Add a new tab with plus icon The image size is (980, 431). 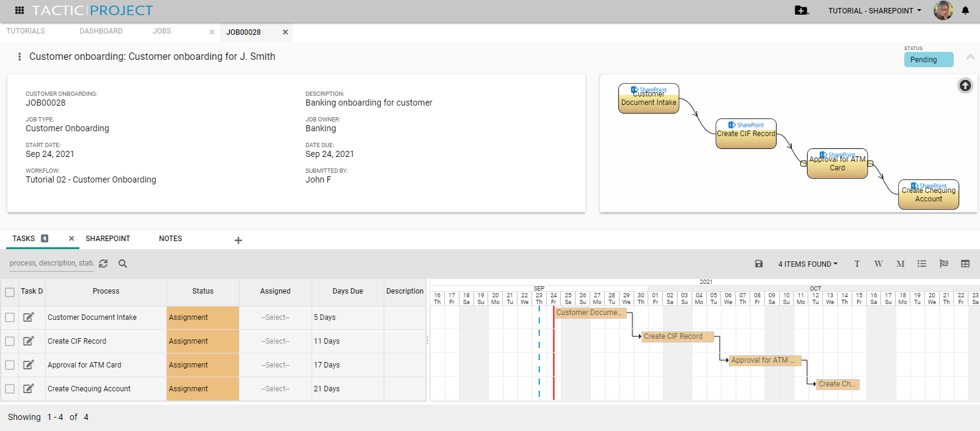click(x=238, y=241)
